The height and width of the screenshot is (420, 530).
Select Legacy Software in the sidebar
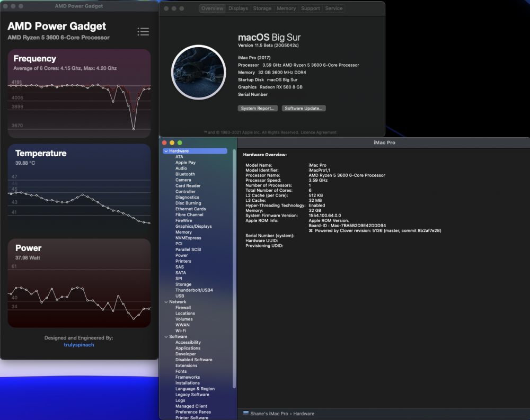[192, 395]
